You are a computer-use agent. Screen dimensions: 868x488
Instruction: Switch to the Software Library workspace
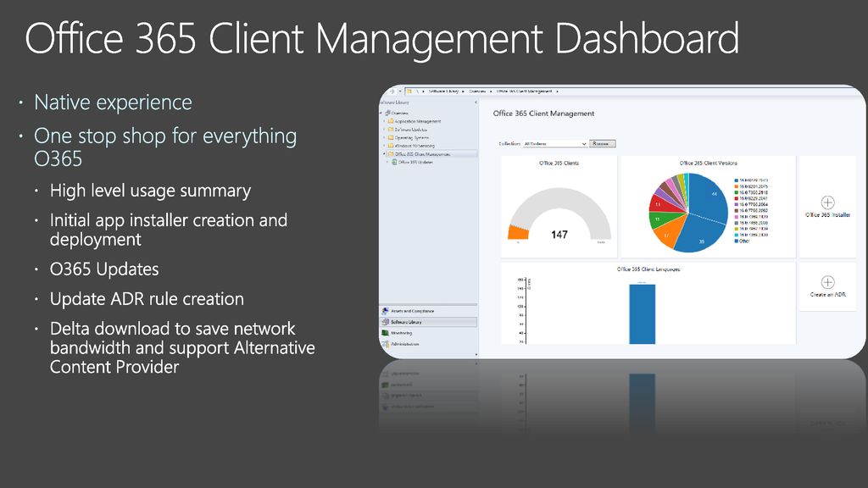coord(428,322)
